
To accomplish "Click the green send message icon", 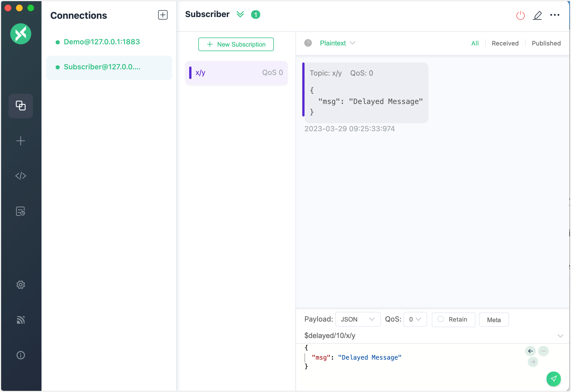I will (x=553, y=379).
